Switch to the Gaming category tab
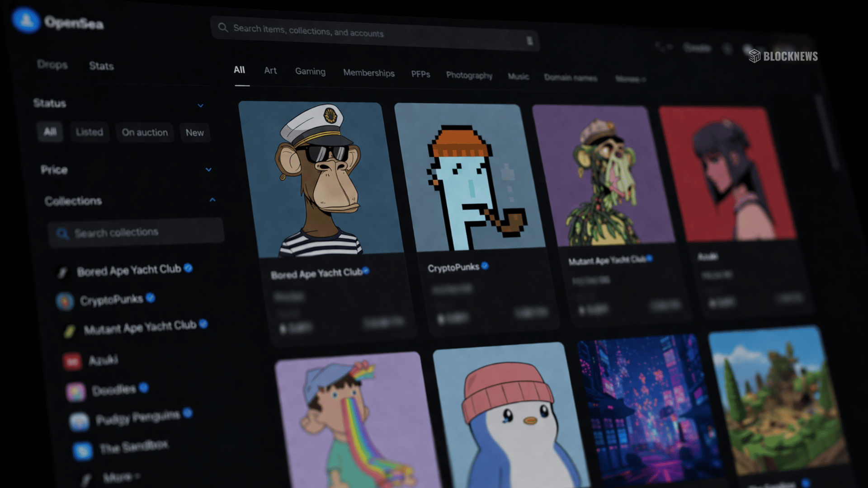This screenshot has height=488, width=868. (310, 71)
